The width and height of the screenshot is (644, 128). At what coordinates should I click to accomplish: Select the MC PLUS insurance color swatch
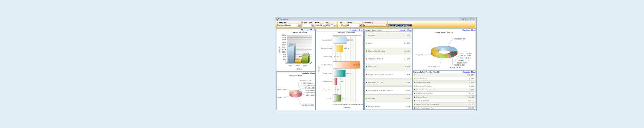pos(366,35)
